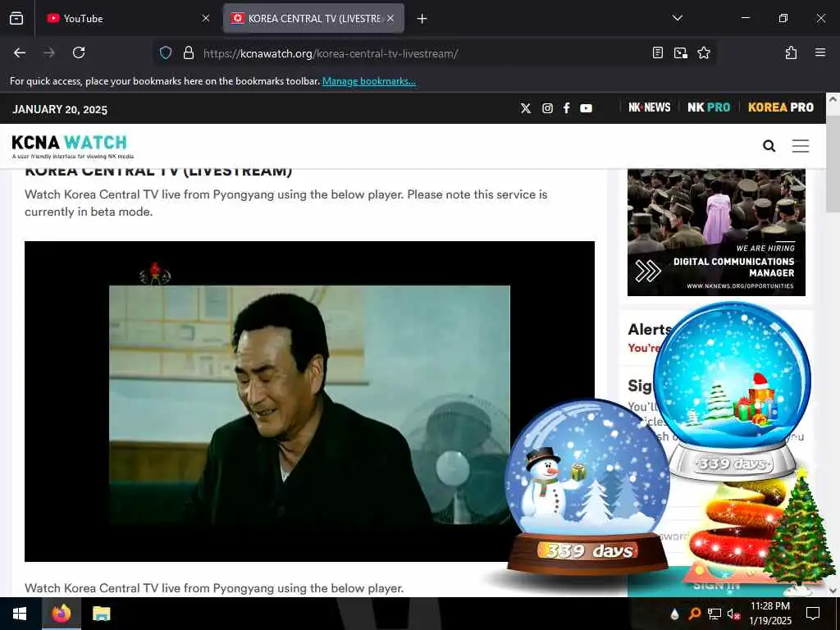Viewport: 840px width, 630px height.
Task: Open the Windows notification center
Action: [813, 614]
